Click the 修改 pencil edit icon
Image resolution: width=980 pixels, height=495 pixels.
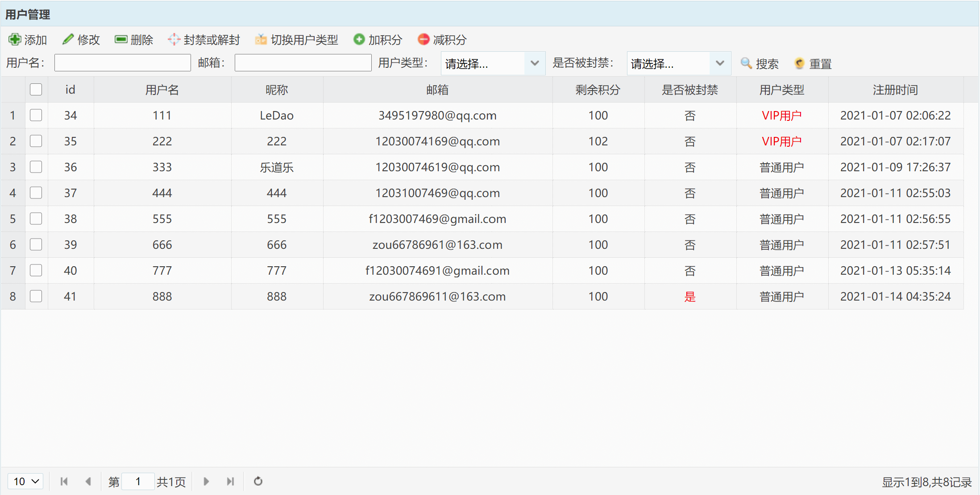tap(68, 40)
